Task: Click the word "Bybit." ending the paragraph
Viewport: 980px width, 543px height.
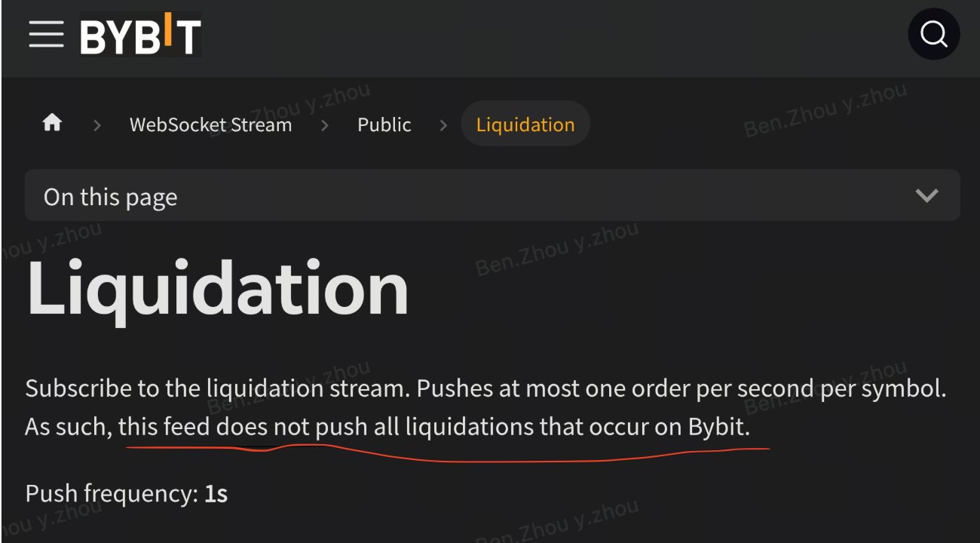Action: coord(719,427)
